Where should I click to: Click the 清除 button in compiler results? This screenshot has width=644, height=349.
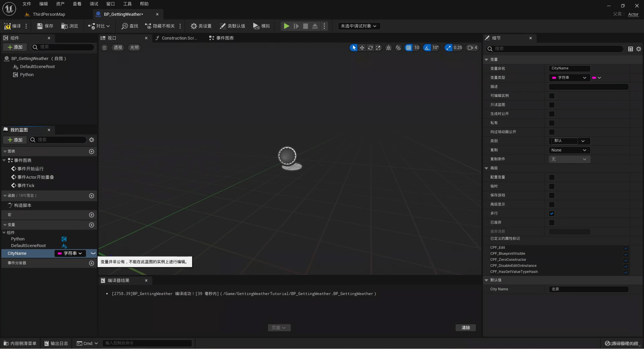[x=466, y=328]
